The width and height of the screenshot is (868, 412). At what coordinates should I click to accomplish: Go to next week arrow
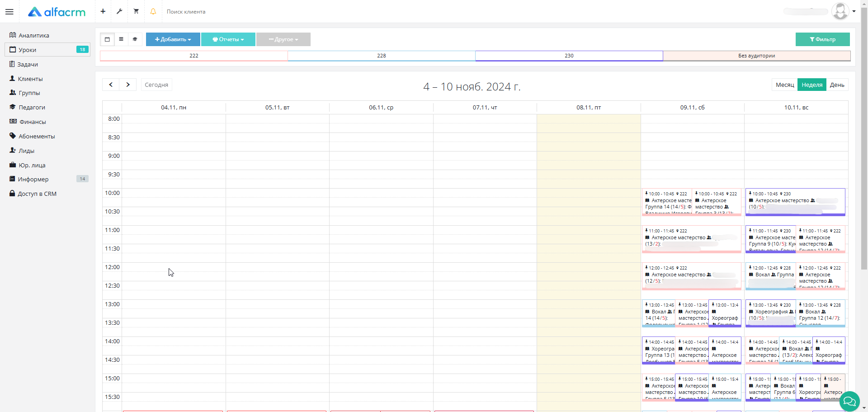(128, 85)
